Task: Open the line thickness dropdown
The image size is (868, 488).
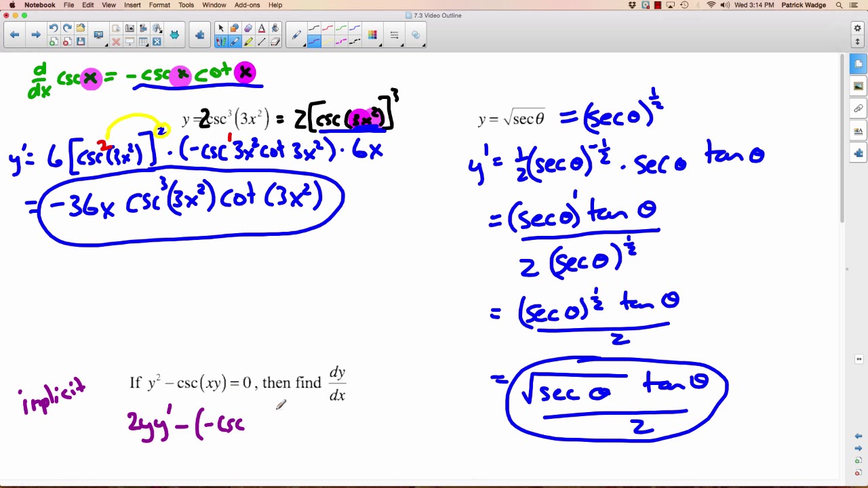Action: pyautogui.click(x=394, y=35)
